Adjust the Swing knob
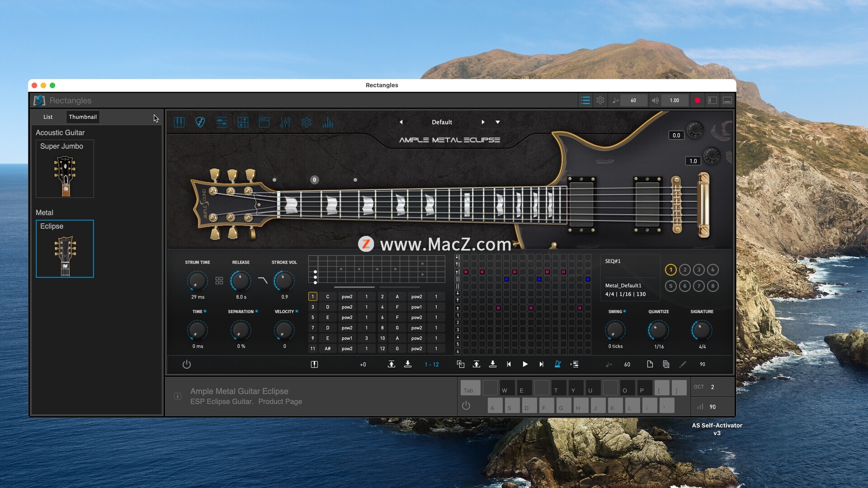This screenshot has width=868, height=488. pos(615,330)
